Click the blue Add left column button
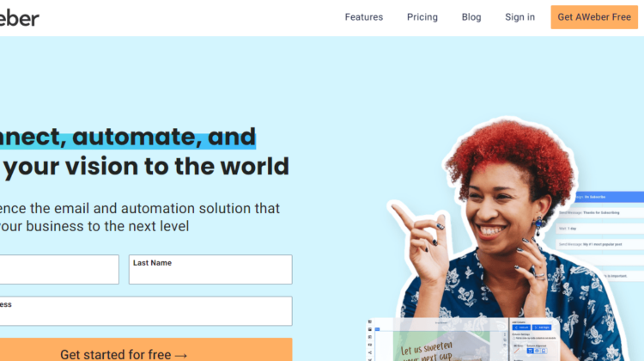The width and height of the screenshot is (644, 361). click(521, 327)
